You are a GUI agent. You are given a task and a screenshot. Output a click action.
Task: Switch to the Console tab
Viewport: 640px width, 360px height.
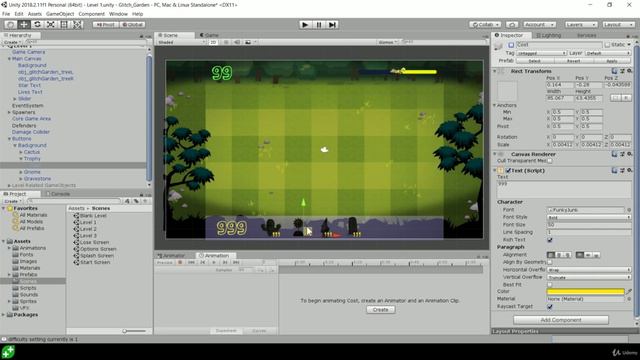pos(58,194)
